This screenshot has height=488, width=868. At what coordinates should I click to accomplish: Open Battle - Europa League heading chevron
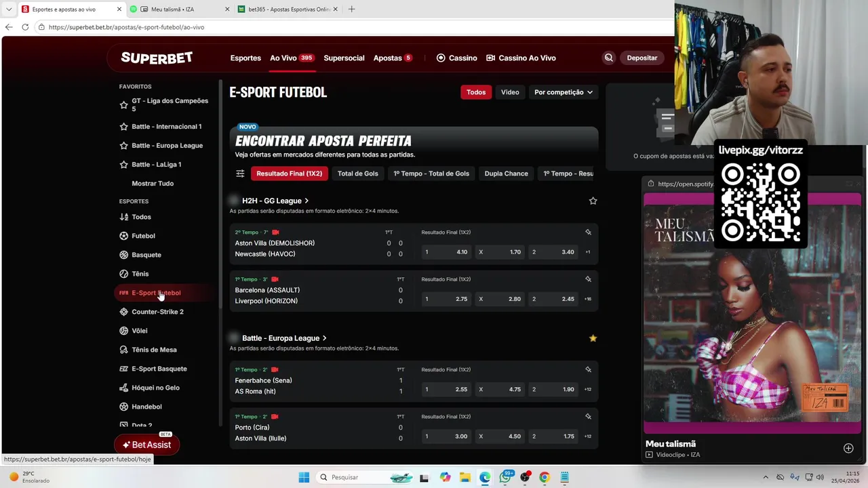[x=324, y=338]
